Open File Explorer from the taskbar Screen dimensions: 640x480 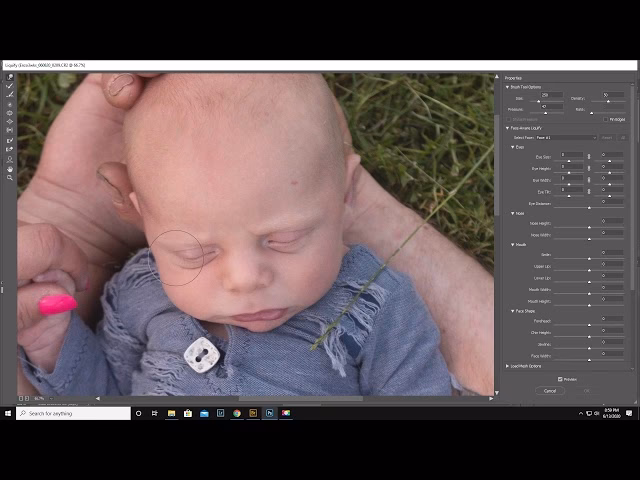171,413
